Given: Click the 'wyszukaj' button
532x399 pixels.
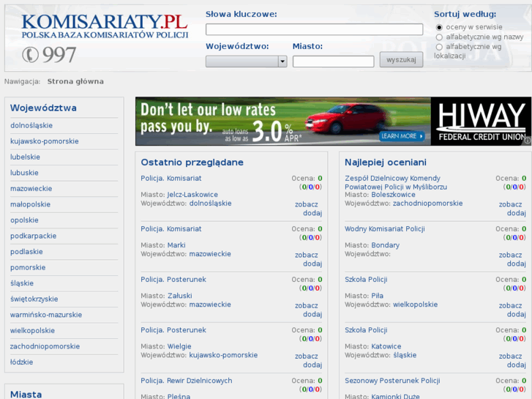Looking at the screenshot, I should 401,60.
